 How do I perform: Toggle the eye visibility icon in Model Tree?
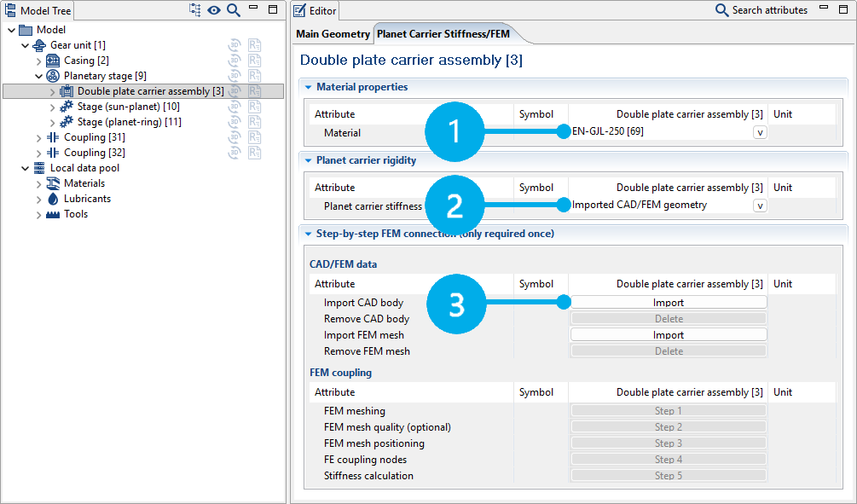[214, 10]
